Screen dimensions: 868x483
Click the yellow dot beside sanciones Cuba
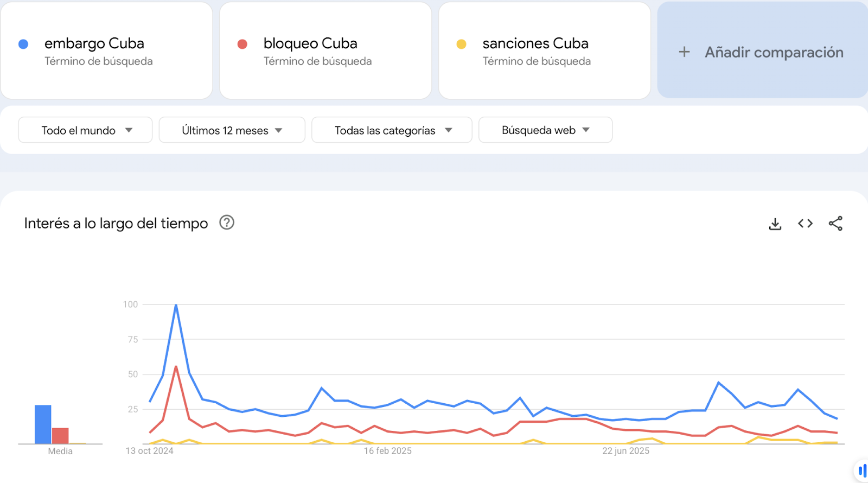462,45
